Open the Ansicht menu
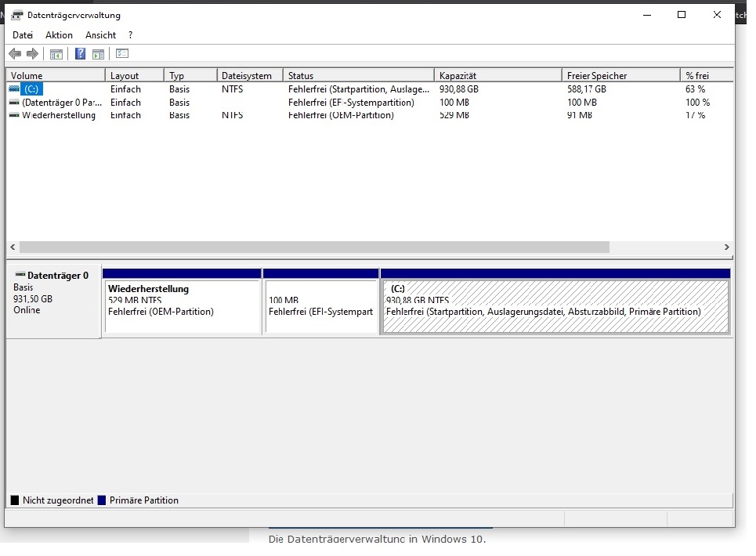This screenshot has height=556, width=756. (100, 35)
